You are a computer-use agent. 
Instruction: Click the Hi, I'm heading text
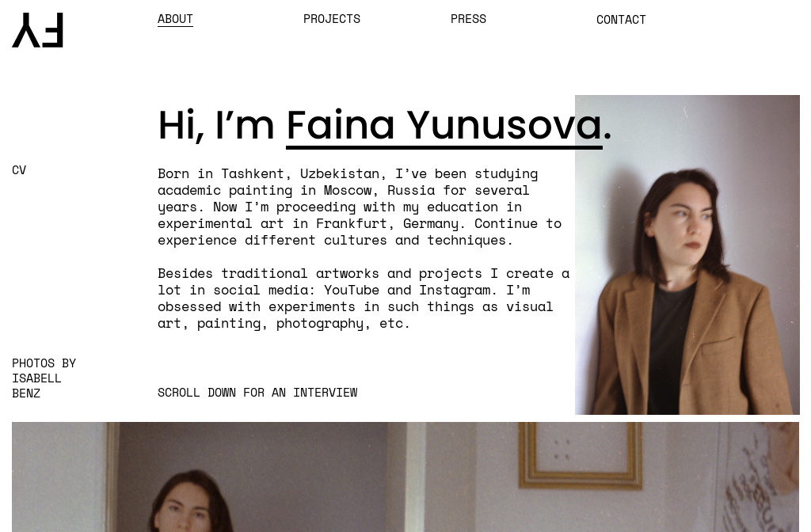(x=216, y=126)
